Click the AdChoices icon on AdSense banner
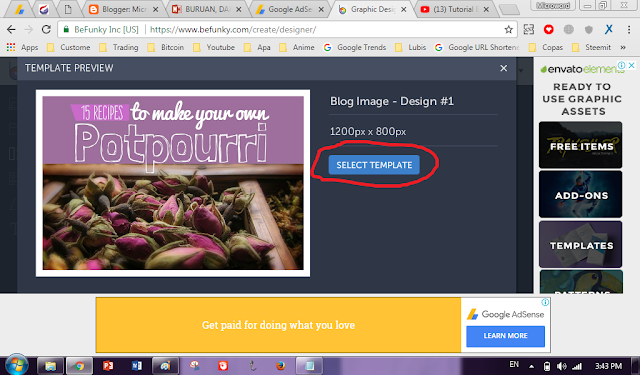Viewport: 640px width, 375px height. point(545,302)
